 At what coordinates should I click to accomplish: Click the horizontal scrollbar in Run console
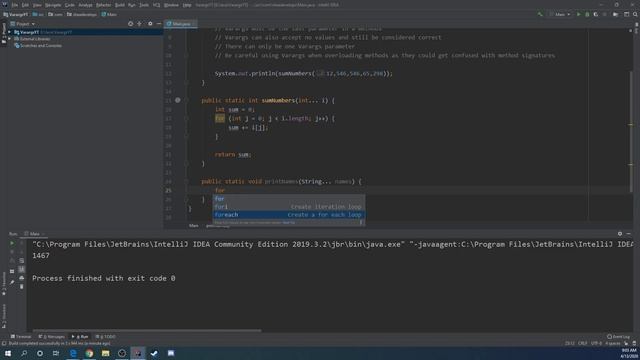147,331
